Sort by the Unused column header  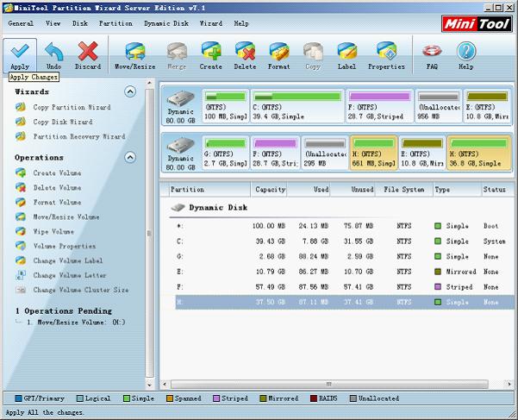tap(353, 190)
